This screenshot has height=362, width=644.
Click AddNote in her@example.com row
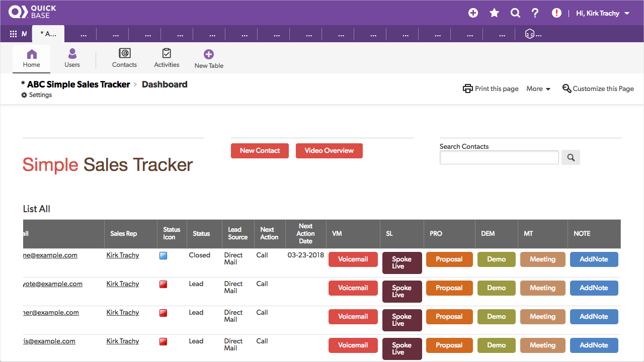click(x=594, y=317)
